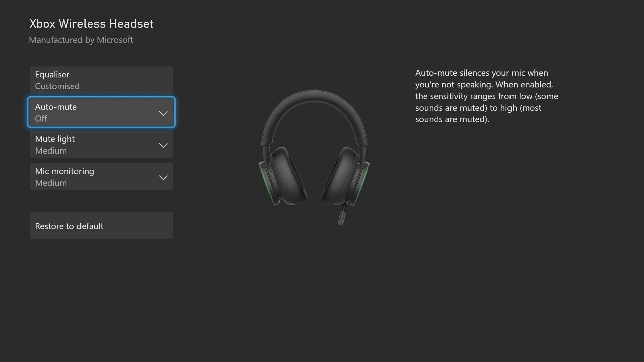Click the Mute light Medium value
Screen dimensions: 644x362
[x=51, y=150]
